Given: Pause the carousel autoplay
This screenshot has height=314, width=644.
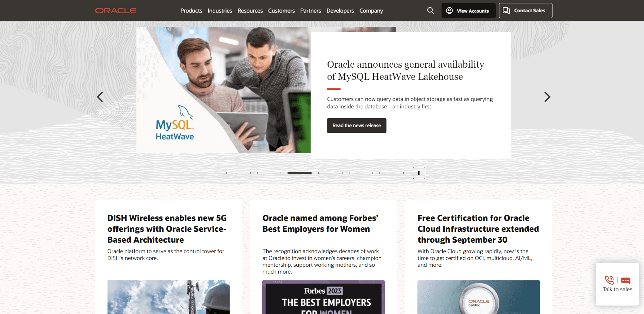Looking at the screenshot, I should coord(419,173).
